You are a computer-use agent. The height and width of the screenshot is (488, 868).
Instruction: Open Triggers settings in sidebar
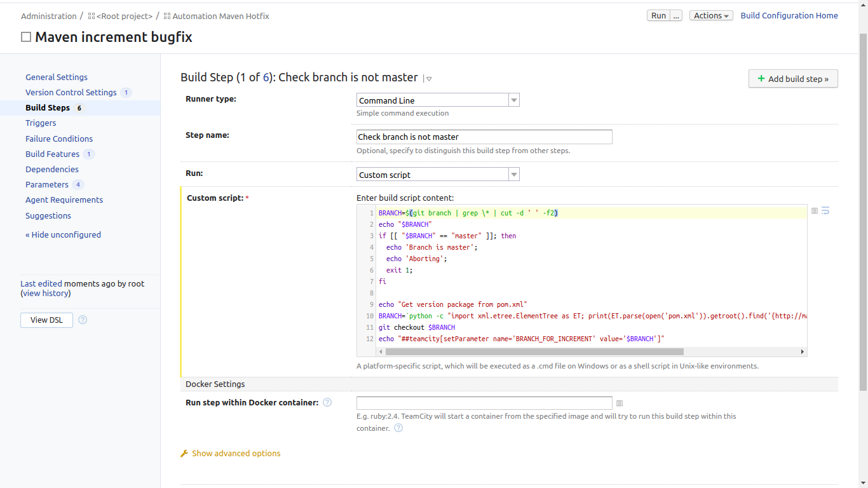point(41,123)
